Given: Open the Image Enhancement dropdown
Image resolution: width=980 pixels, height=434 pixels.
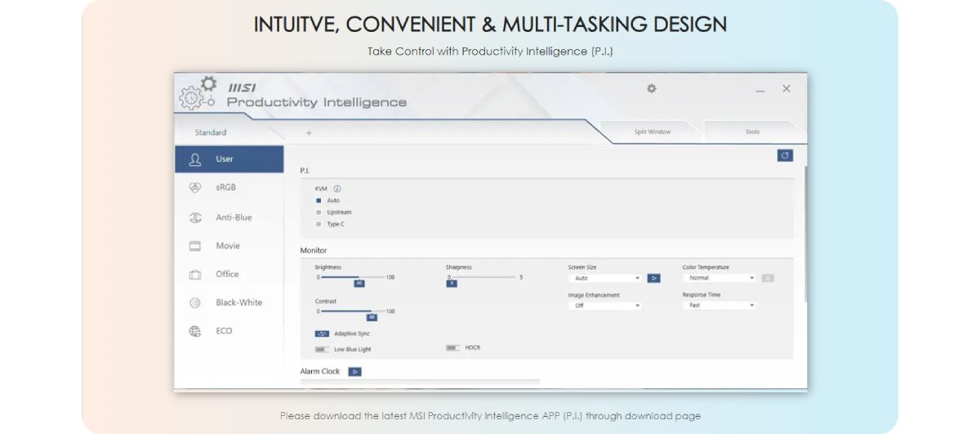Looking at the screenshot, I should pyautogui.click(x=605, y=306).
